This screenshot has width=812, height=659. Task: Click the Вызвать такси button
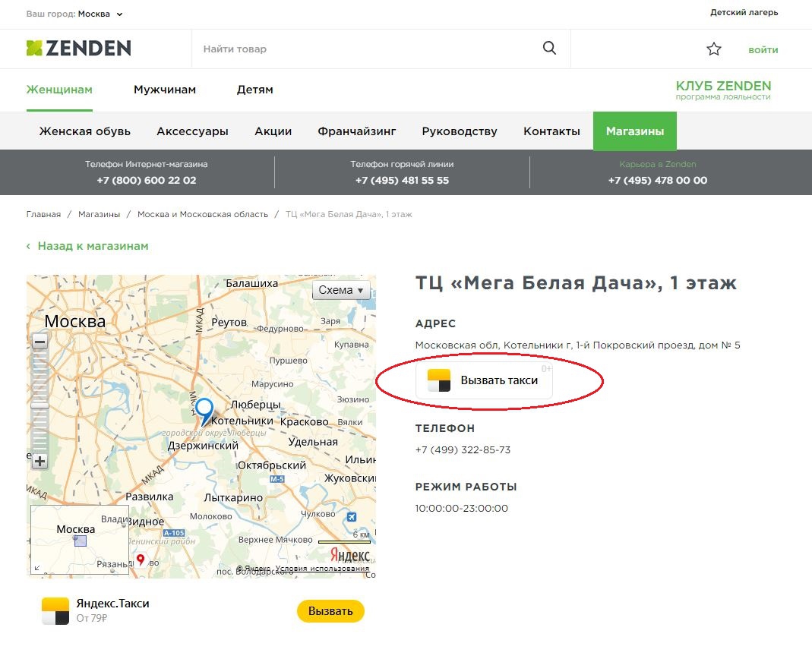[484, 380]
